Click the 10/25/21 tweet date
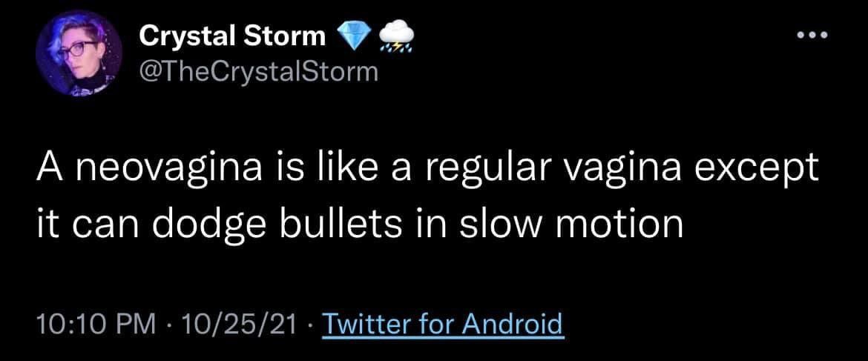 click(239, 324)
